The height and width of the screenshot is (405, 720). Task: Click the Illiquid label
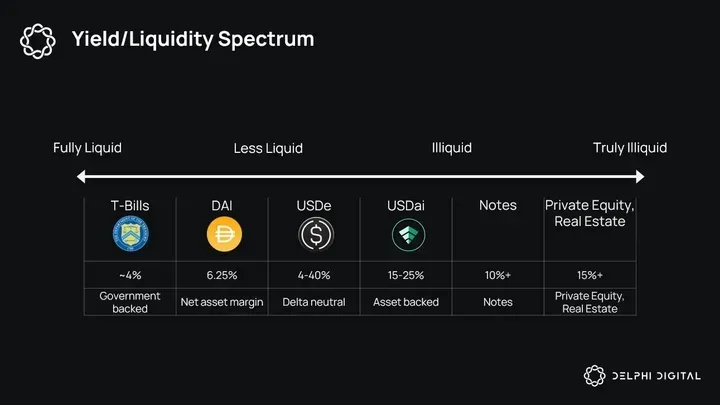click(452, 148)
